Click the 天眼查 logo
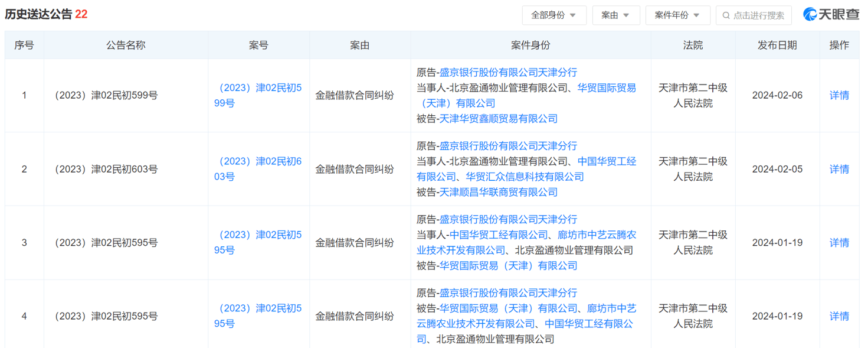This screenshot has width=868, height=348. coord(831,15)
